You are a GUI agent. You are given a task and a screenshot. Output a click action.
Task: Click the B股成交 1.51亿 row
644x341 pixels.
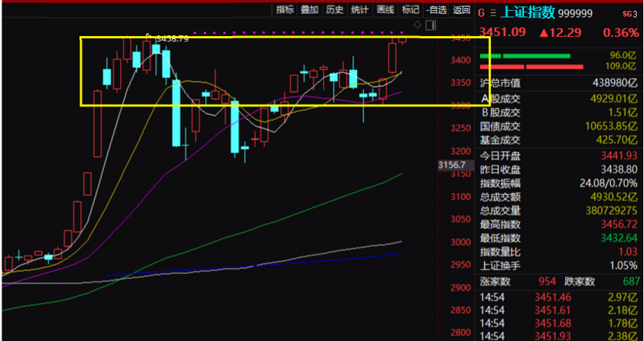point(559,112)
